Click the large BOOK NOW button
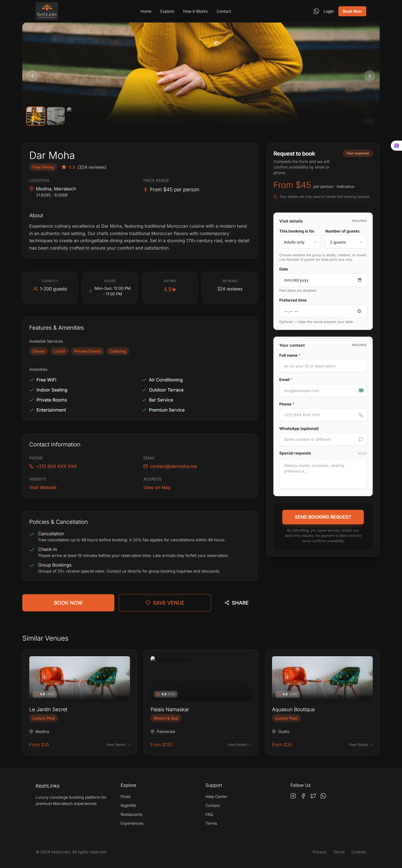This screenshot has height=868, width=402. click(68, 603)
